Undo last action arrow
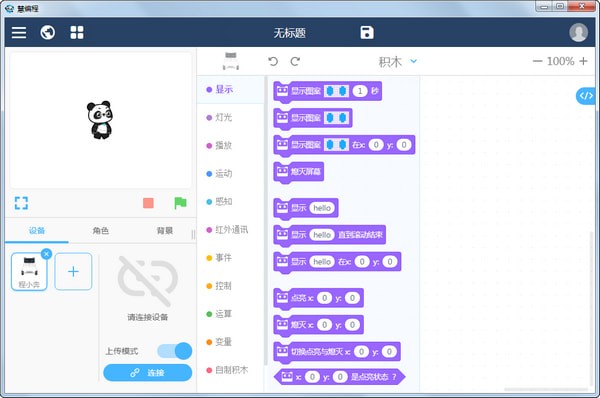The width and height of the screenshot is (600, 398). (x=273, y=61)
